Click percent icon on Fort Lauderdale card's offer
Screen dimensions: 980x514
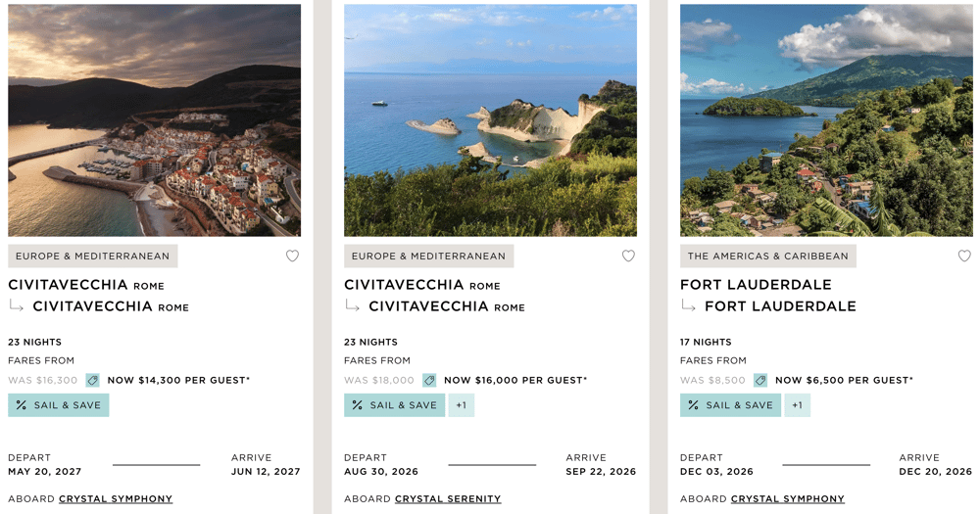tap(694, 405)
